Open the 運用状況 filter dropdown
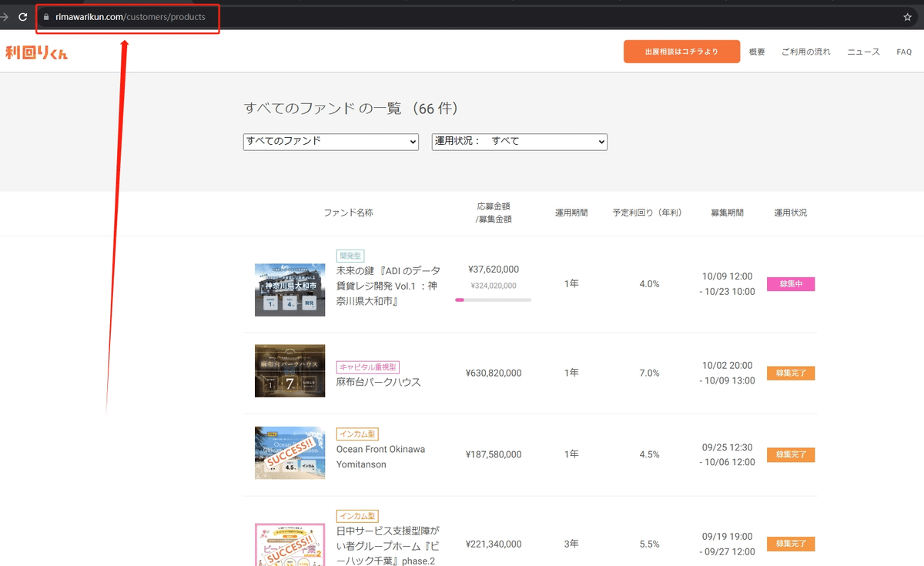Viewport: 924px width, 566px height. (x=520, y=142)
